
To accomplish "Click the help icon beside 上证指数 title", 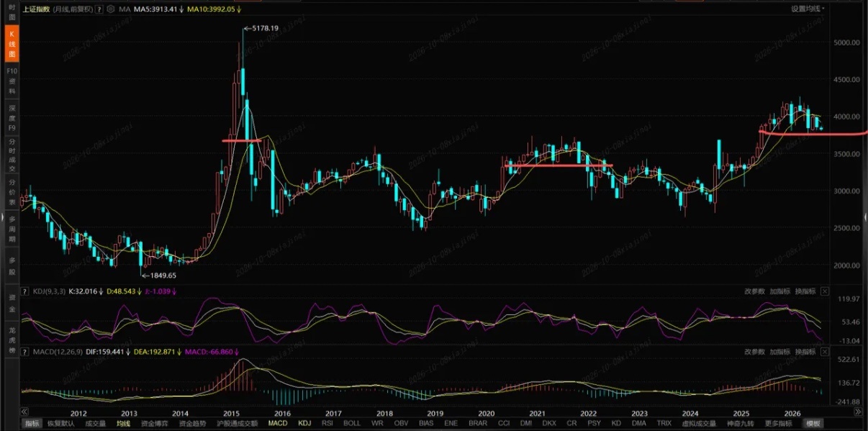I will [x=99, y=10].
